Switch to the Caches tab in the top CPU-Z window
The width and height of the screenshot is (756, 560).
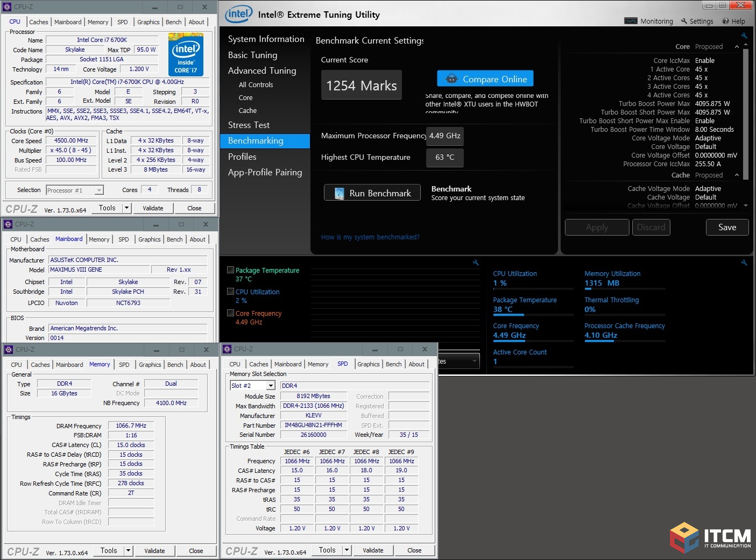click(x=39, y=22)
